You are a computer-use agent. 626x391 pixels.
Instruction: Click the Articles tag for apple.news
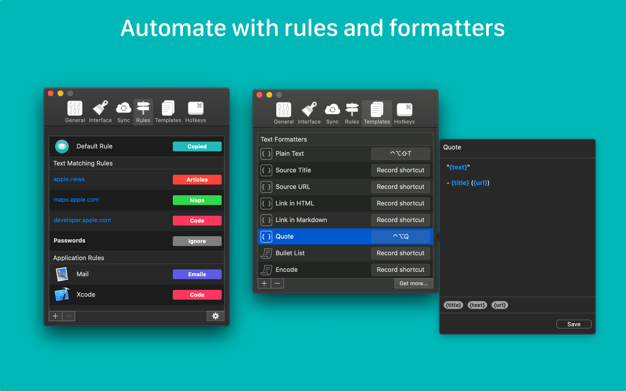pyautogui.click(x=197, y=180)
